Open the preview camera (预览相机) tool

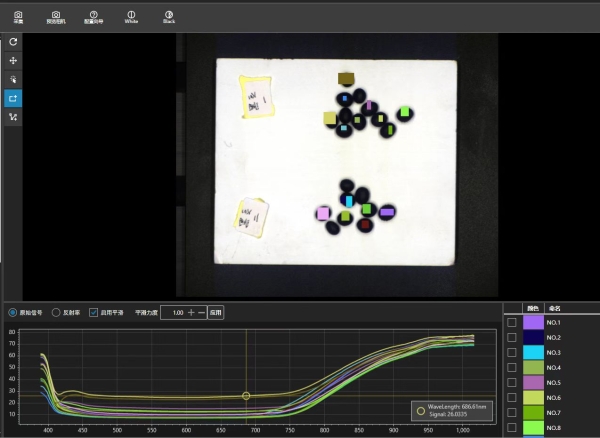point(54,16)
